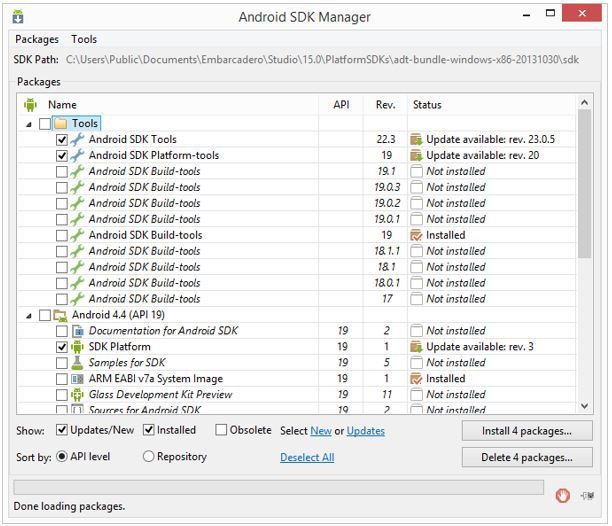Toggle the Updates/New show filter

click(62, 430)
